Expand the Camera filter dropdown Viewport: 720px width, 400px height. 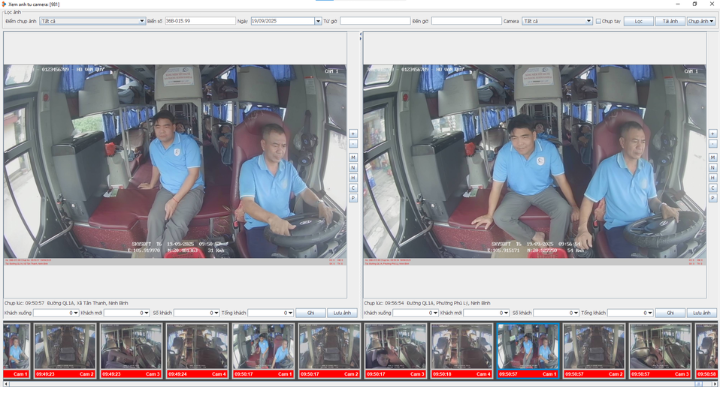click(x=588, y=20)
